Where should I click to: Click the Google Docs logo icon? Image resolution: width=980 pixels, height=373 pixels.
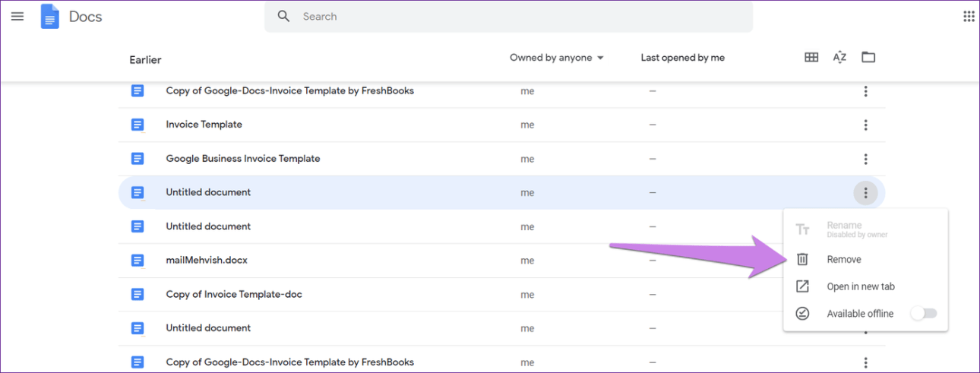50,17
